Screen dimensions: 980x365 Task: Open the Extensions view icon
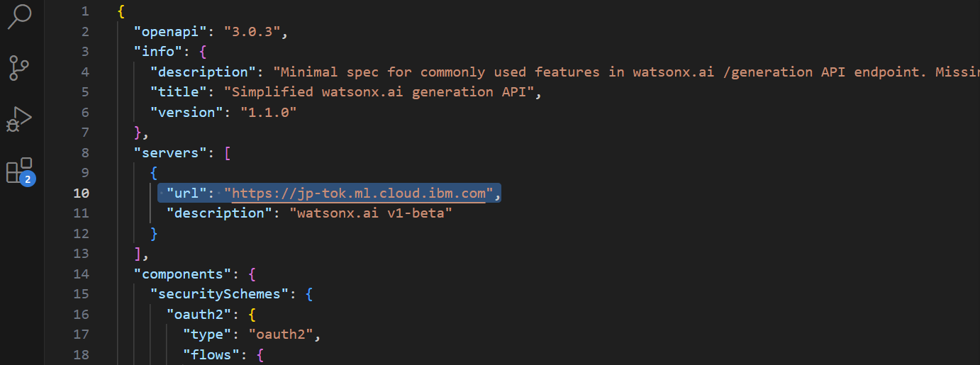(19, 172)
